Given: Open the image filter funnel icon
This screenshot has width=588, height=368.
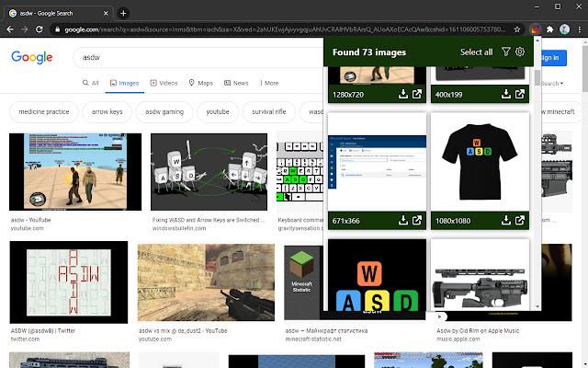Looking at the screenshot, I should pyautogui.click(x=506, y=52).
